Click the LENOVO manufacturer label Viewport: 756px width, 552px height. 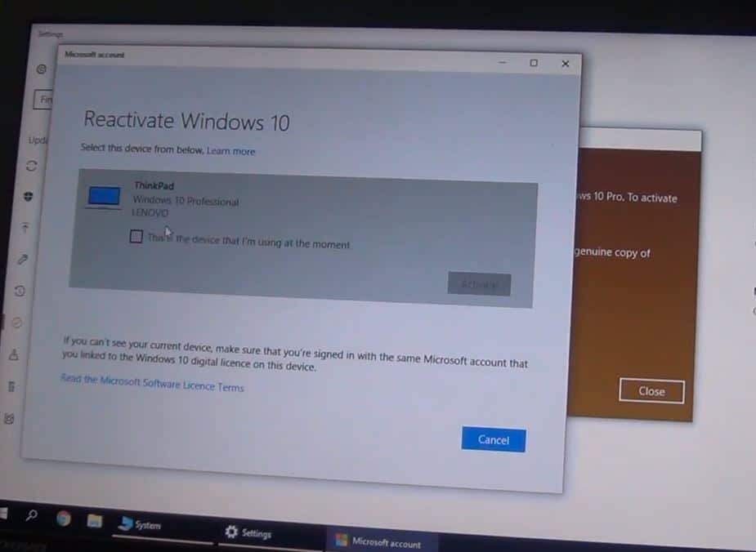[150, 212]
